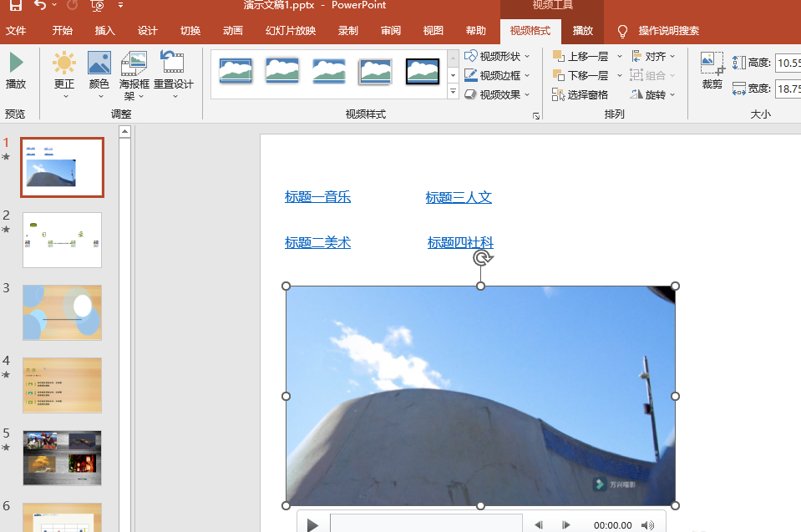Click the 标题二美术 hyperlink
Image resolution: width=801 pixels, height=532 pixels.
317,242
